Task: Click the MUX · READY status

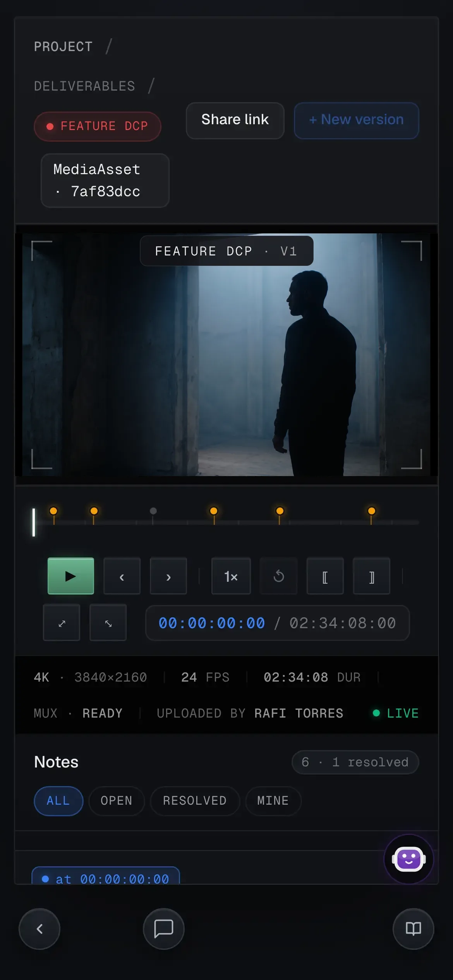Action: (x=78, y=713)
